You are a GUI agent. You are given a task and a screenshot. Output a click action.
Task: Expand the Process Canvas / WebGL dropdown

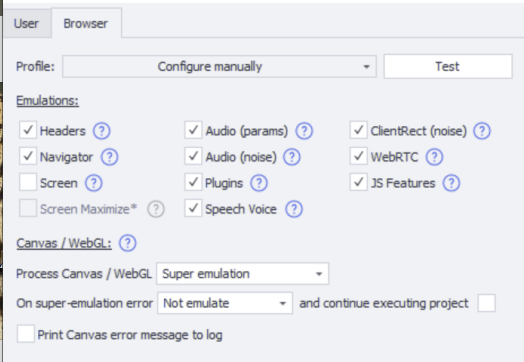coord(243,274)
